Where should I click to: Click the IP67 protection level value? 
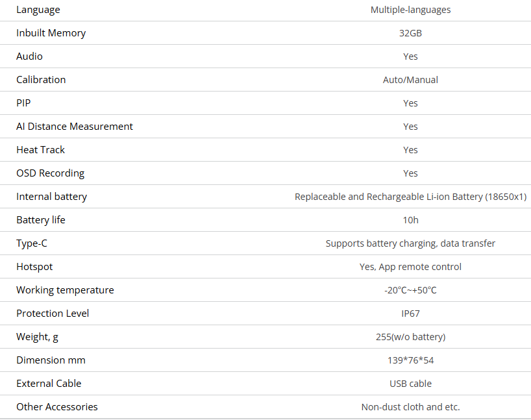click(x=410, y=314)
